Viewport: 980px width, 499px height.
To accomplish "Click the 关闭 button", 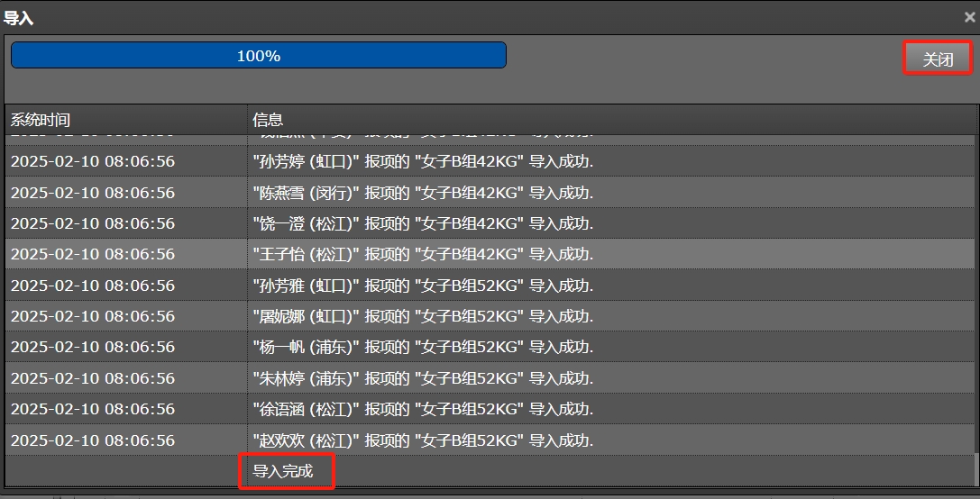I will 938,59.
